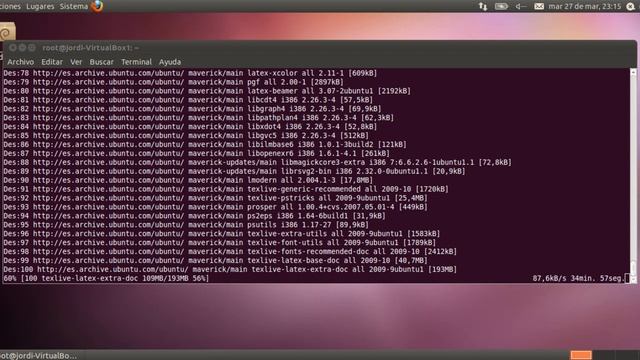Open the mail envelope messaging indicator

pyautogui.click(x=539, y=6)
